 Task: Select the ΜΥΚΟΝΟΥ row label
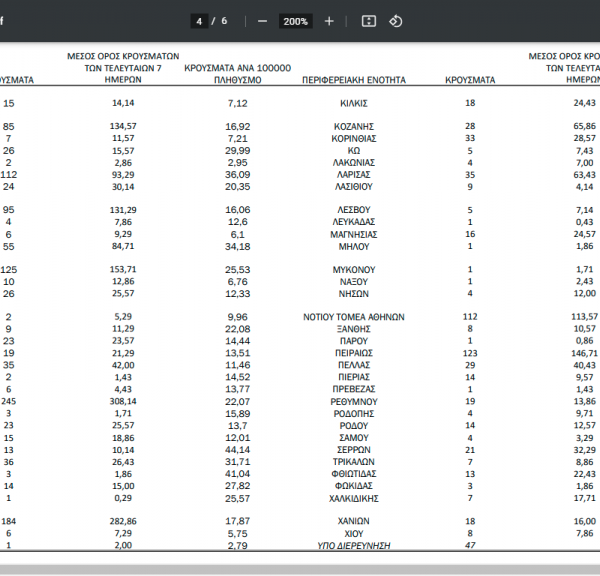(x=354, y=270)
